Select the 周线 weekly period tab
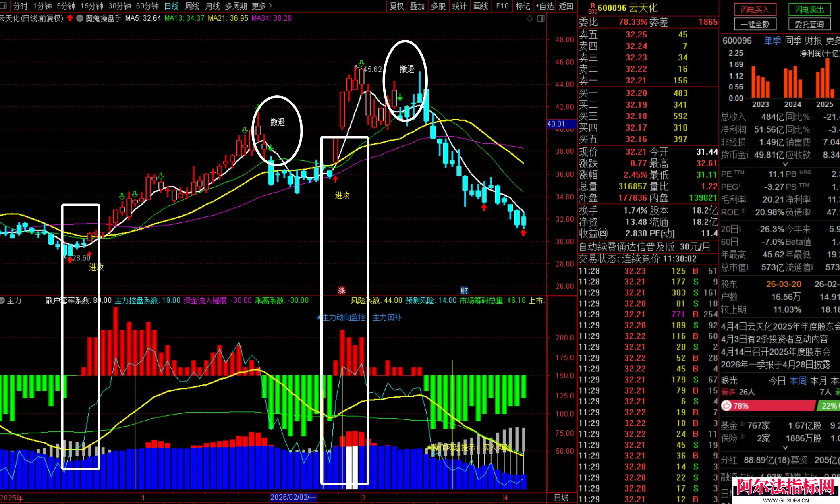The width and height of the screenshot is (840, 504). click(x=192, y=6)
